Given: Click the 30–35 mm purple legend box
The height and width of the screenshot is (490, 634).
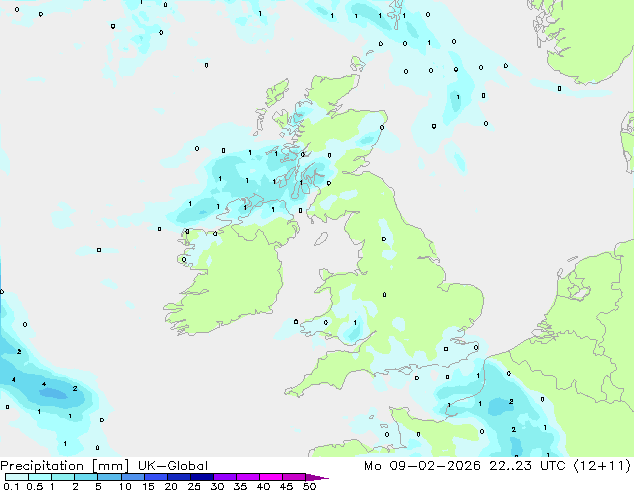Looking at the screenshot, I should [x=224, y=477].
